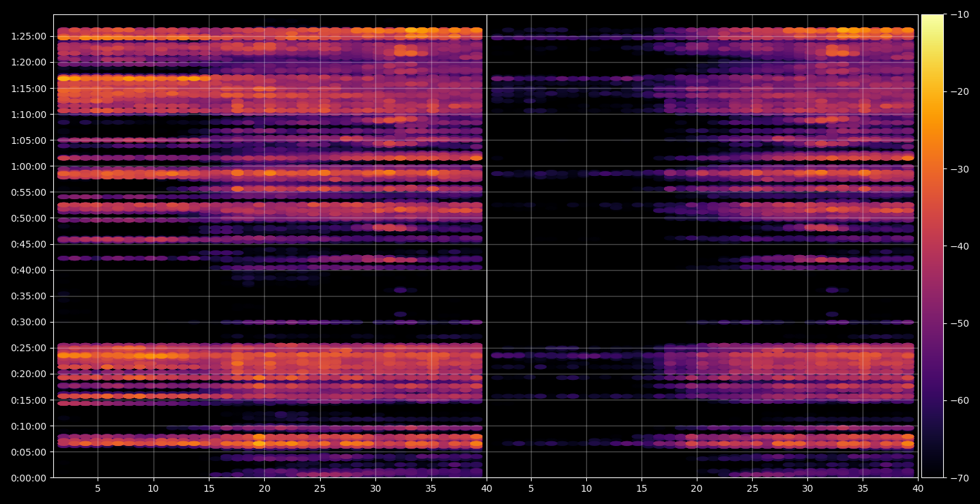Click the 0:40:00 time axis label
This screenshot has width=980, height=504.
click(x=29, y=269)
